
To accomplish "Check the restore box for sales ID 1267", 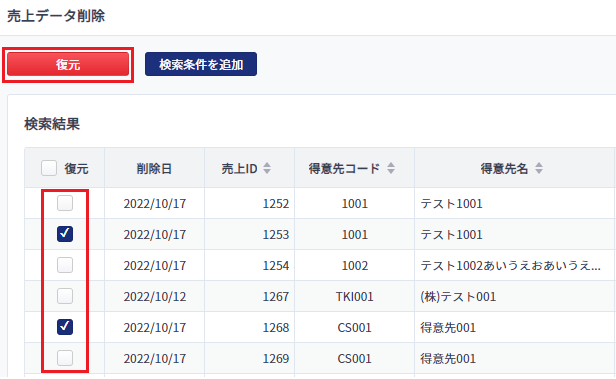I will 65,296.
